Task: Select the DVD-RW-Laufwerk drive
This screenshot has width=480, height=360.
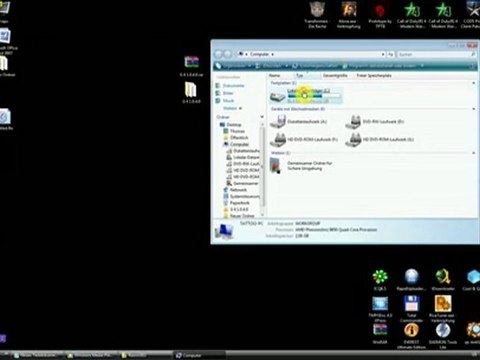Action: coord(375,122)
